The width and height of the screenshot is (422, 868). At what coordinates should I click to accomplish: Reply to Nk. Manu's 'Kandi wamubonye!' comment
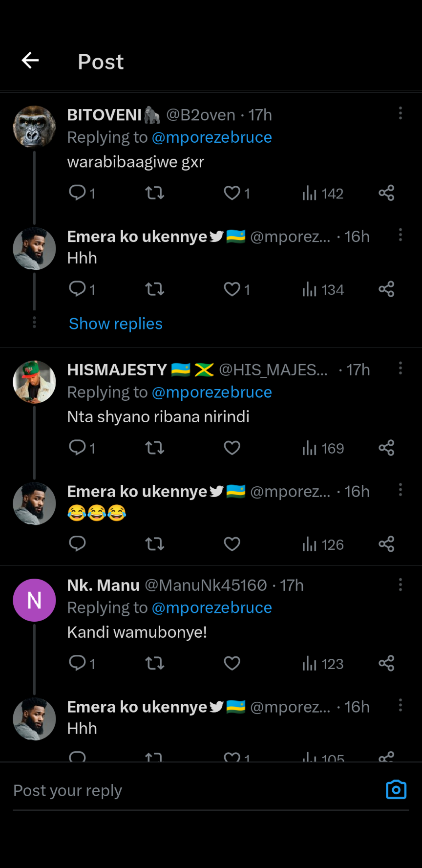(78, 663)
